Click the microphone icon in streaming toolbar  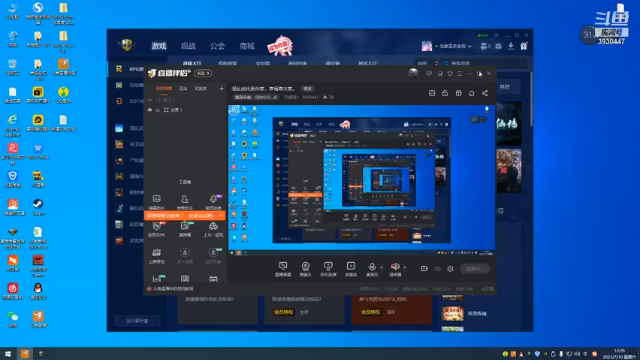(372, 267)
